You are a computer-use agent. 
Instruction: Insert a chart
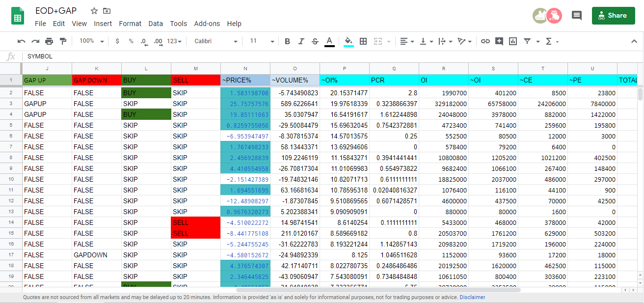pos(513,41)
